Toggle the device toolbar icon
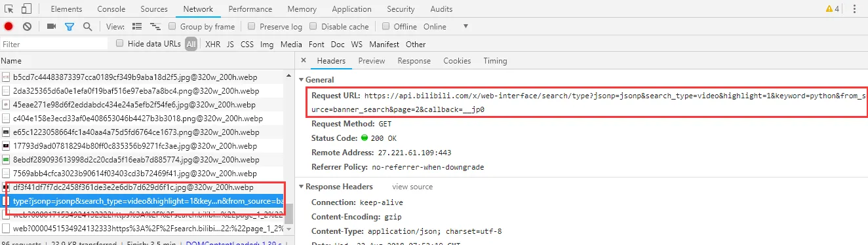Viewport: 868px width, 245px height. [26, 9]
